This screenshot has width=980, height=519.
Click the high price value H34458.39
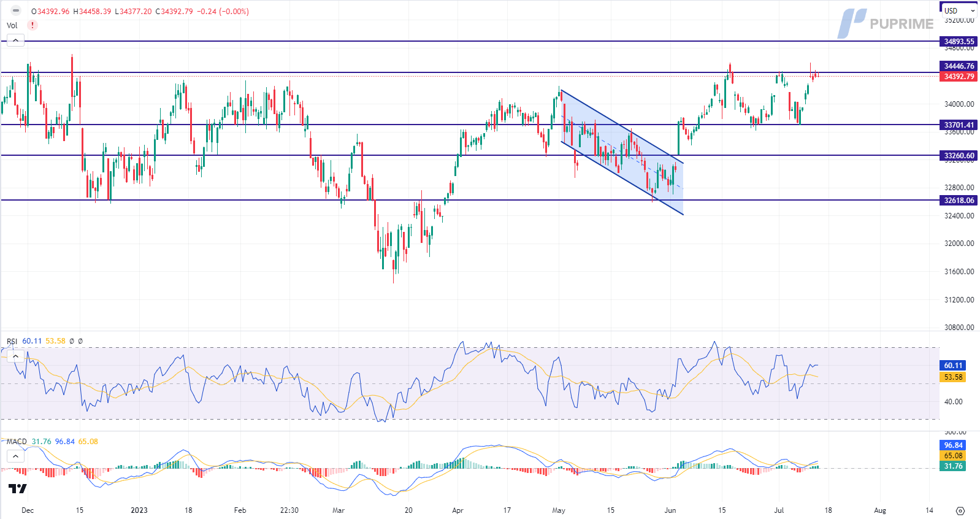pos(92,12)
